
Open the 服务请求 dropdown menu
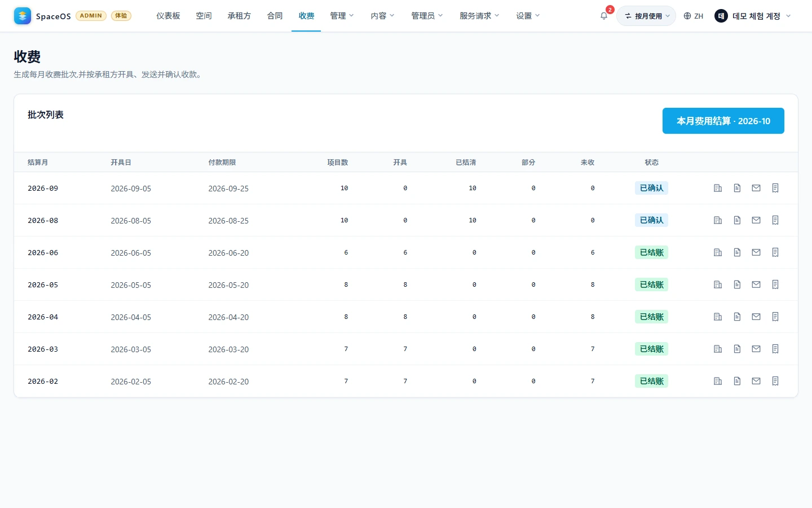479,16
